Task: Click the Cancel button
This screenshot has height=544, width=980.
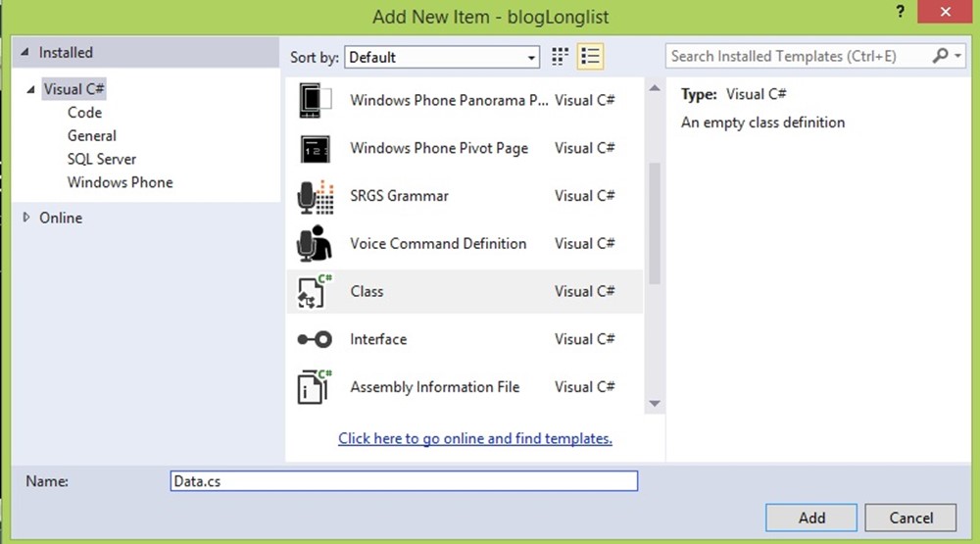Action: pyautogui.click(x=910, y=518)
